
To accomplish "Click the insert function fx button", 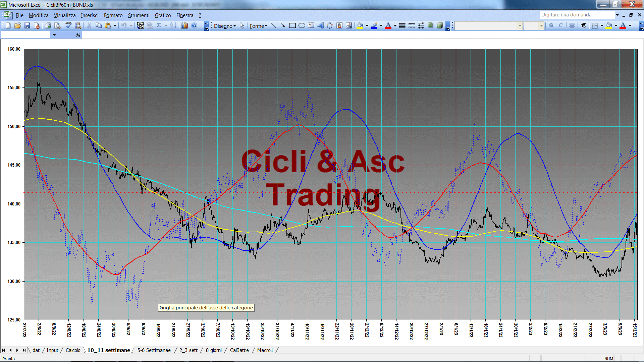I will pos(78,35).
